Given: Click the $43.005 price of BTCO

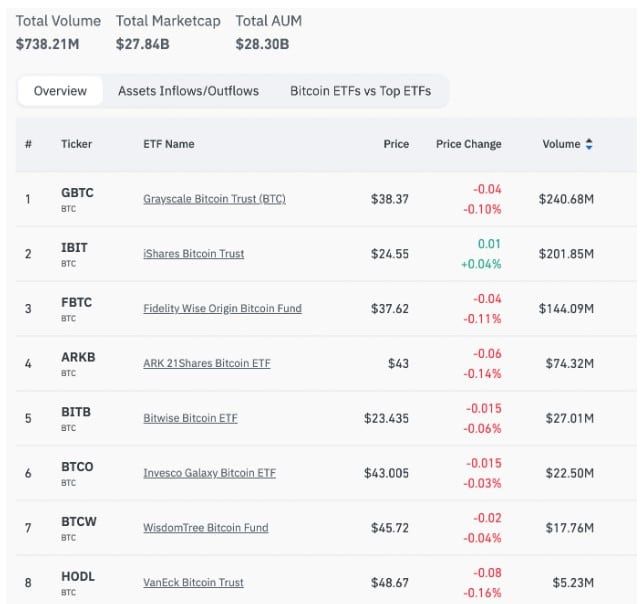Looking at the screenshot, I should coord(386,473).
